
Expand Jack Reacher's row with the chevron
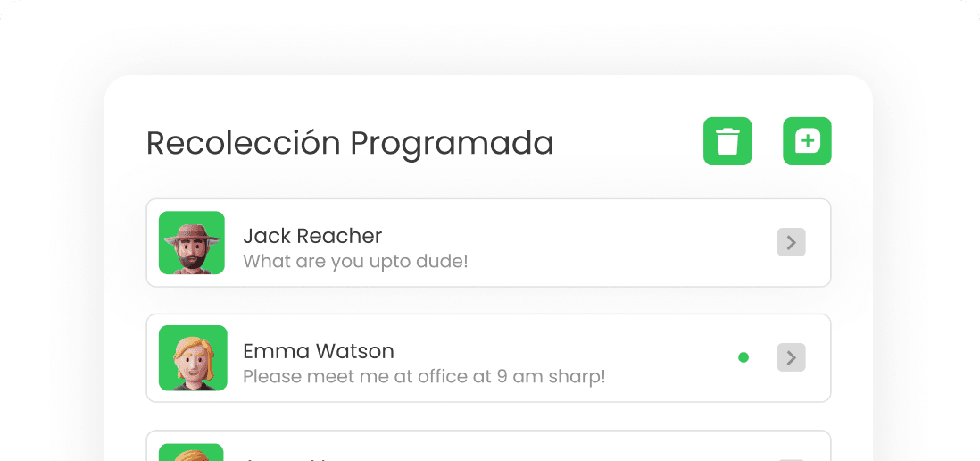pyautogui.click(x=792, y=242)
